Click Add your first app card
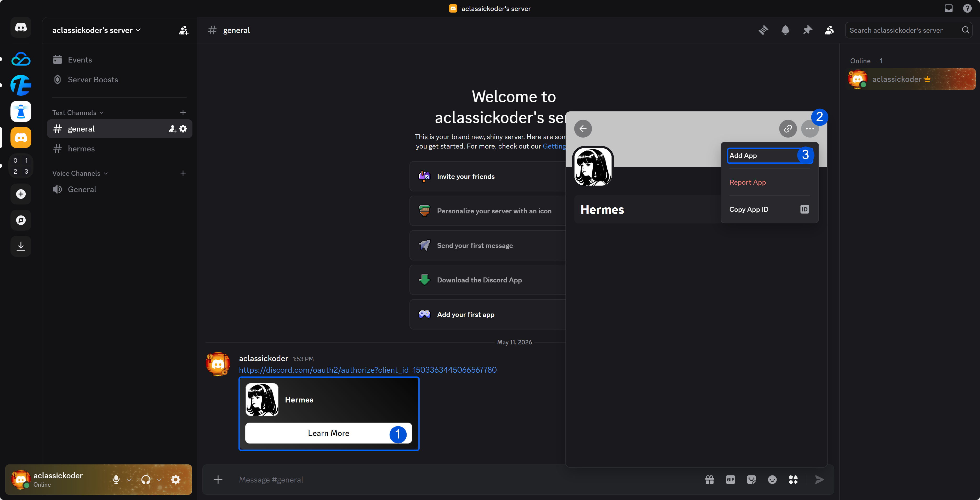The height and width of the screenshot is (500, 980). point(488,314)
